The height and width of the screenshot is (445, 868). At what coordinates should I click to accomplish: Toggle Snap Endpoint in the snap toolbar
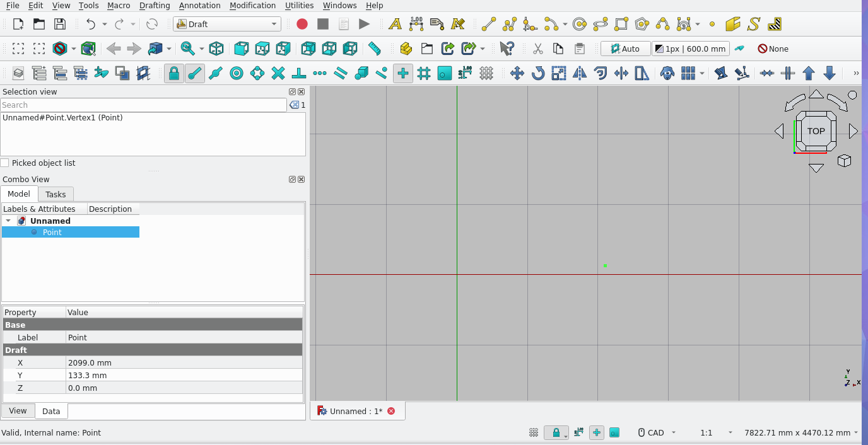coord(195,73)
